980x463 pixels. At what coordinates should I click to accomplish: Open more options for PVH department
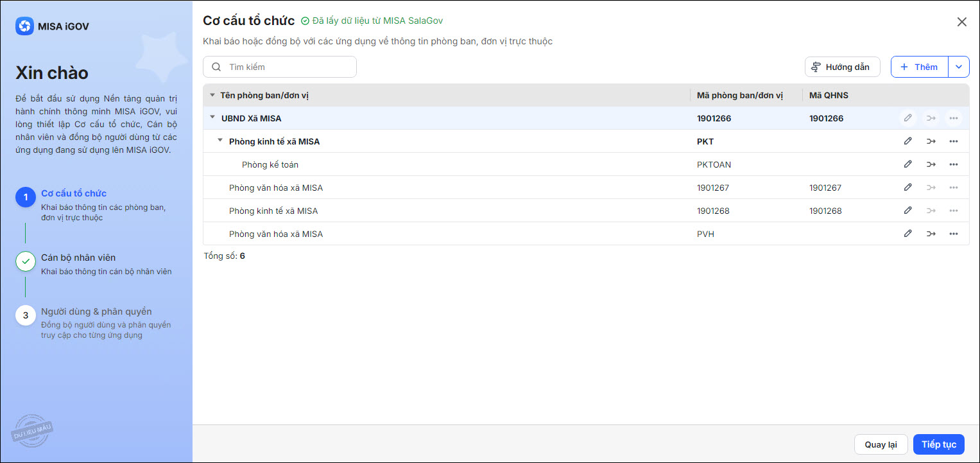pos(953,234)
